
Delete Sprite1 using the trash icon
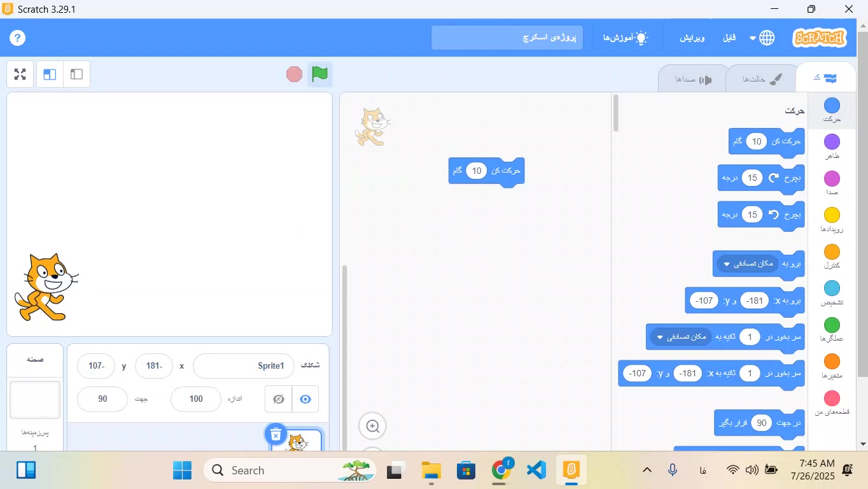click(276, 434)
